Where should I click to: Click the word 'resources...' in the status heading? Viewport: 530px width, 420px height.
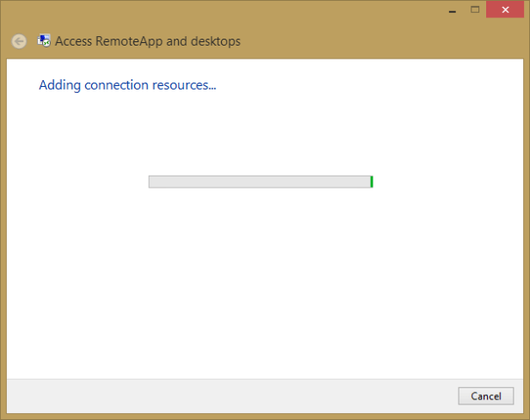click(x=186, y=86)
